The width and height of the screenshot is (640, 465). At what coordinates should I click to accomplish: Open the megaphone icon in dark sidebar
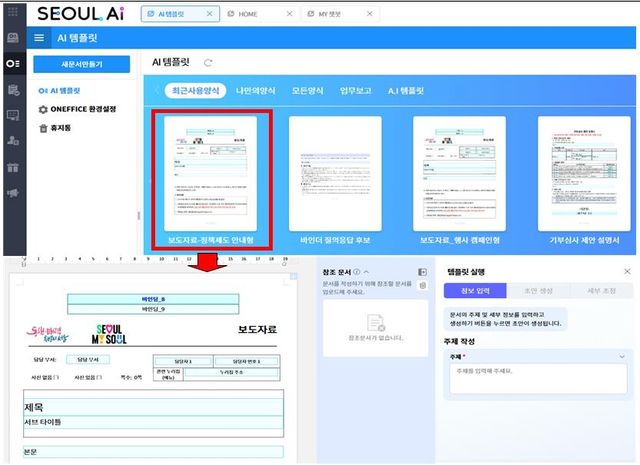point(13,193)
